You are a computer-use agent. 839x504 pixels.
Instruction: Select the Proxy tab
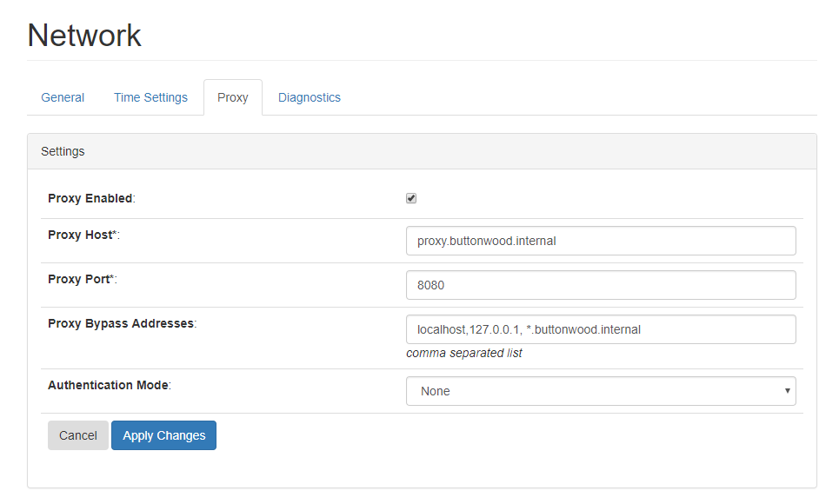233,97
